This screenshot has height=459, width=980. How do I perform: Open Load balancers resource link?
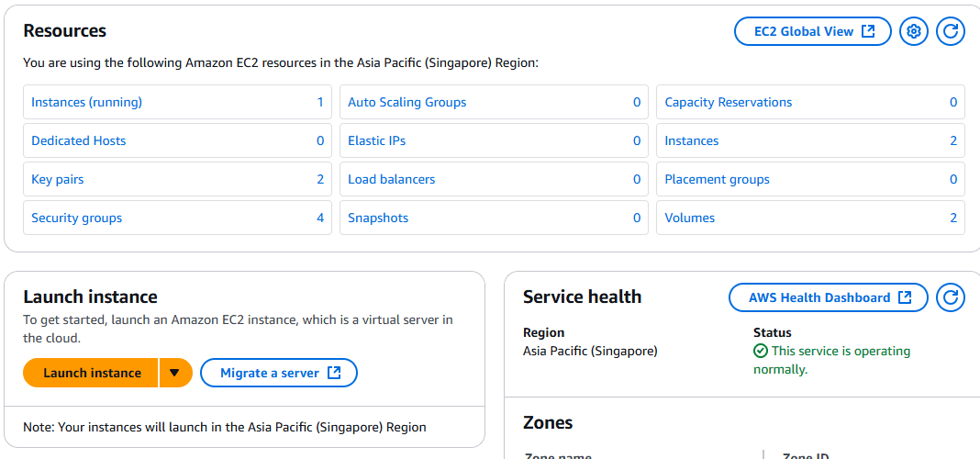click(x=391, y=180)
